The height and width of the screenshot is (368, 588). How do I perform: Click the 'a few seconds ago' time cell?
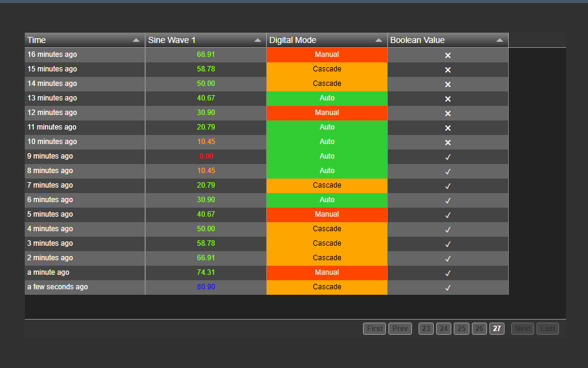(x=85, y=287)
